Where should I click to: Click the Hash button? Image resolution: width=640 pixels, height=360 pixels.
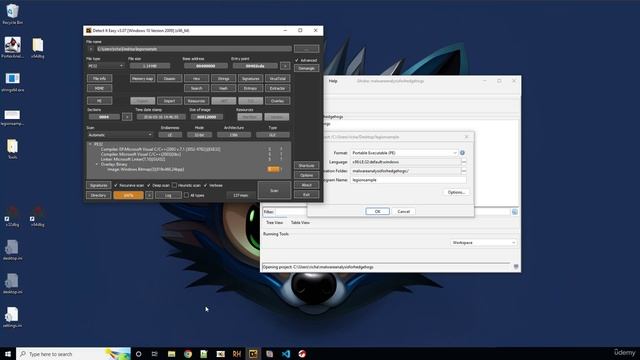(x=223, y=88)
